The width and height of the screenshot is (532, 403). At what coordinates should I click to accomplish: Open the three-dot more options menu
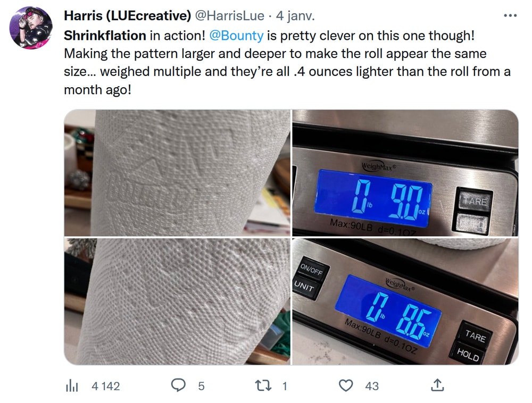pyautogui.click(x=510, y=15)
